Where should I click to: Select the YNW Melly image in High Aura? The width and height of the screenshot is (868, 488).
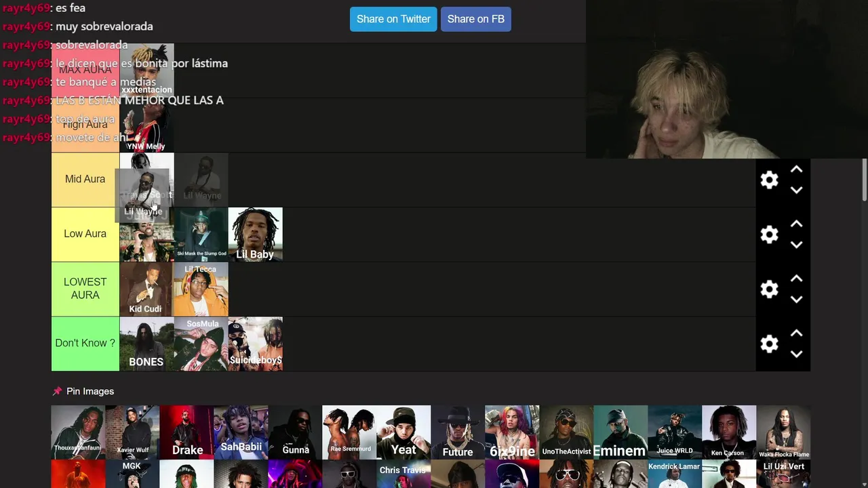[x=146, y=125]
